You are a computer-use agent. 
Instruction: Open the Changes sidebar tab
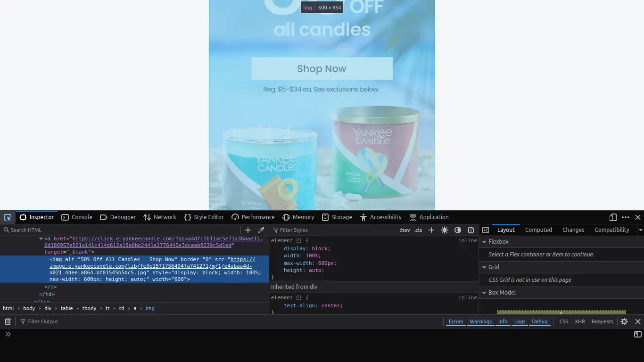coord(573,230)
